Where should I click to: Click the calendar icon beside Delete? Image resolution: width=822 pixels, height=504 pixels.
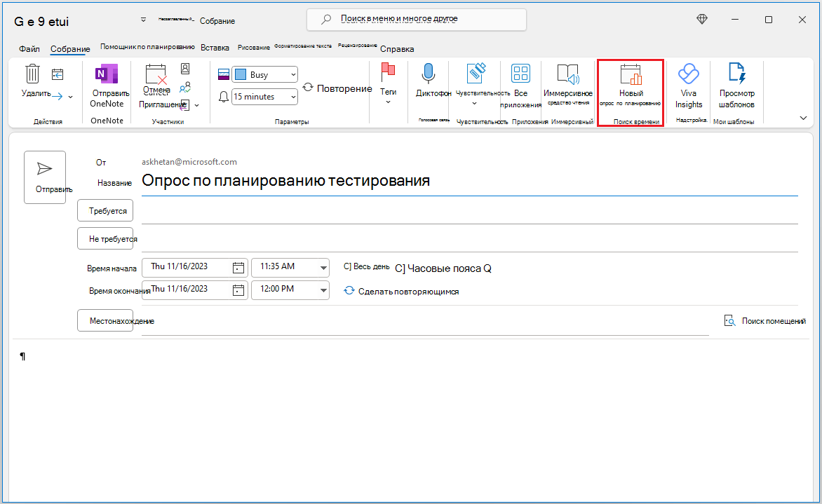(x=58, y=75)
